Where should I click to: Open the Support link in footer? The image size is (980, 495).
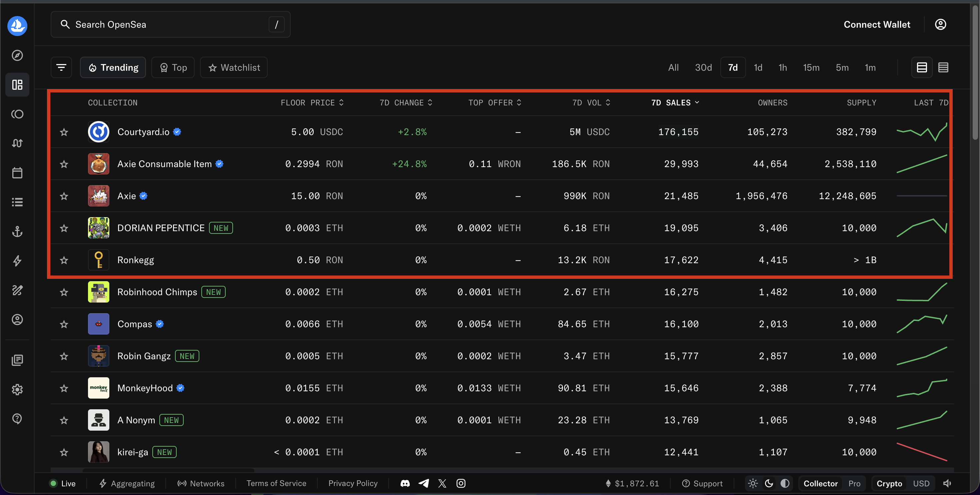tap(702, 483)
